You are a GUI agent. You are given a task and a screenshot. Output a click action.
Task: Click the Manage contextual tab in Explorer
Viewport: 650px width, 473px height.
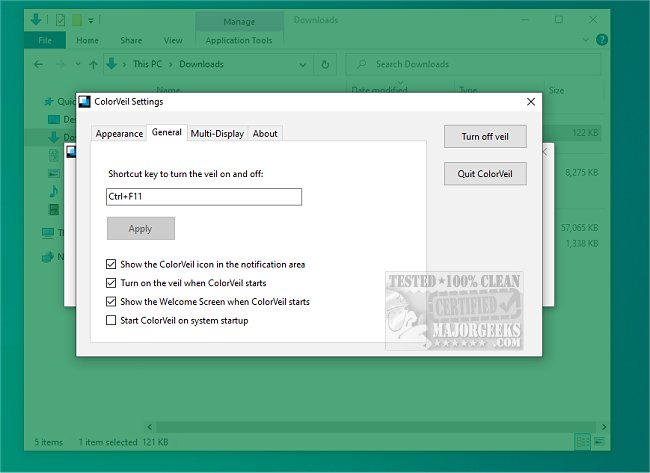(x=239, y=22)
